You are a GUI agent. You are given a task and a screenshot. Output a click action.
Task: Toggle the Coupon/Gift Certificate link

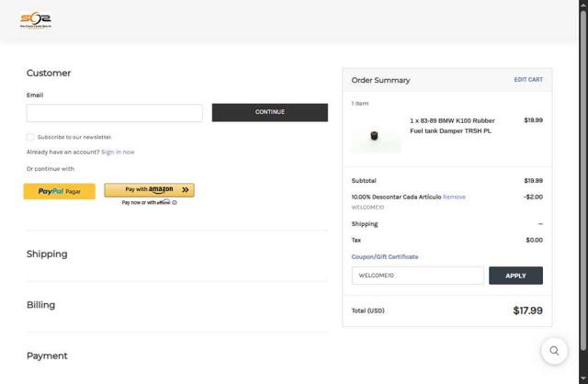click(x=385, y=257)
